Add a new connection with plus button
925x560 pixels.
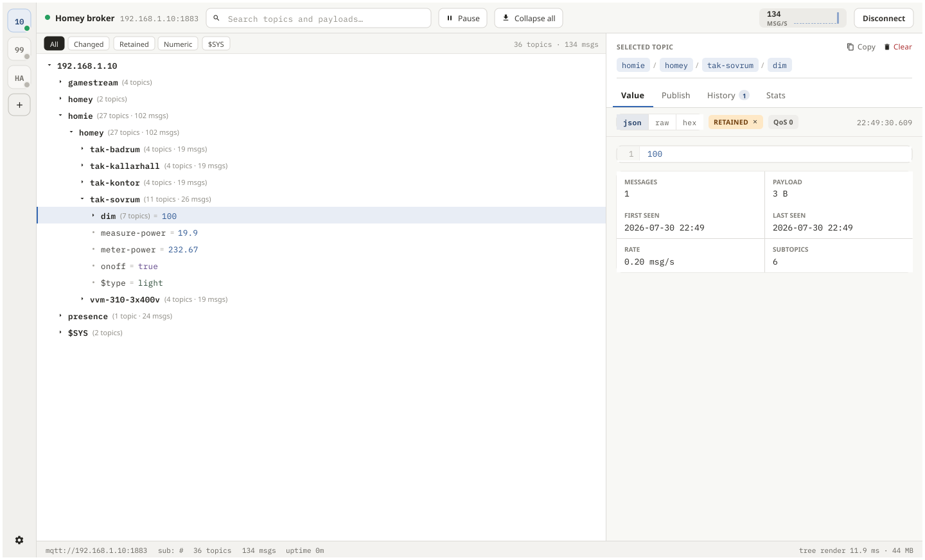[19, 105]
